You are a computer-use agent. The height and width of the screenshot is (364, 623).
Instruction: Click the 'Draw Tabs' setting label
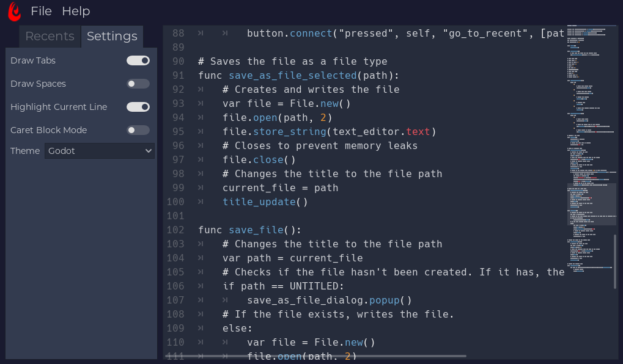pyautogui.click(x=33, y=60)
